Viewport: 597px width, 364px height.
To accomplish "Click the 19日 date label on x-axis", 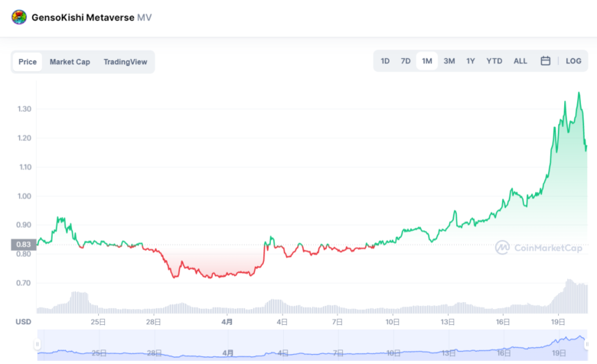I will click(x=558, y=322).
